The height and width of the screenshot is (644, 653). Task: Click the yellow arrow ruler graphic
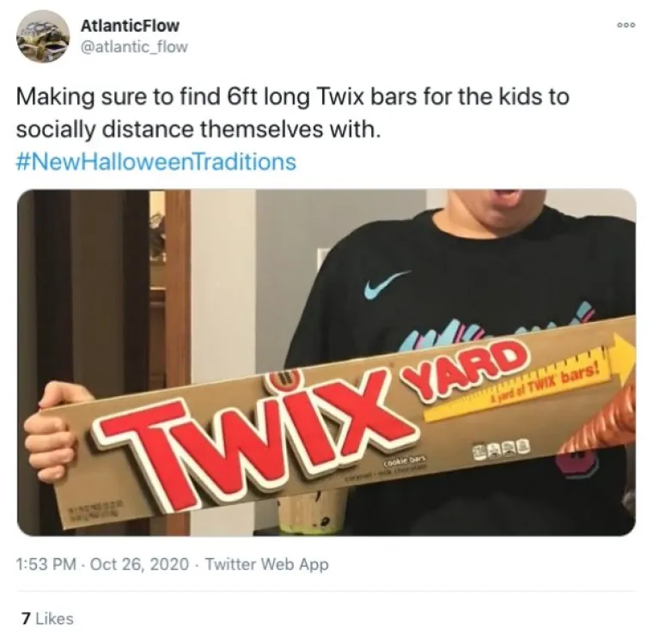coord(531,377)
